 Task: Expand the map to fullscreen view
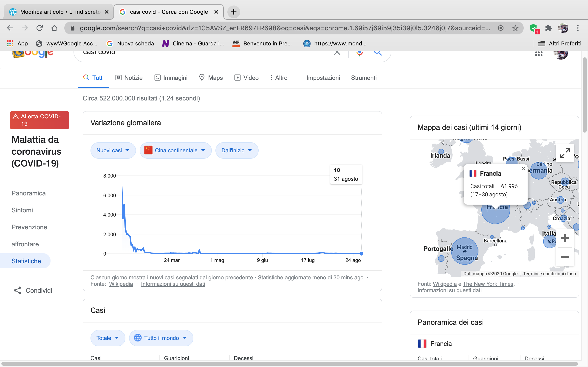(565, 153)
